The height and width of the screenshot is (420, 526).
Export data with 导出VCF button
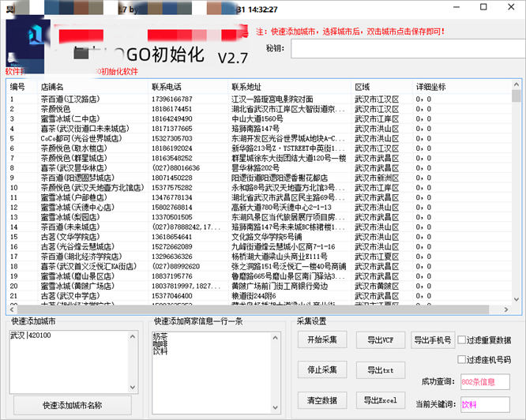point(381,340)
